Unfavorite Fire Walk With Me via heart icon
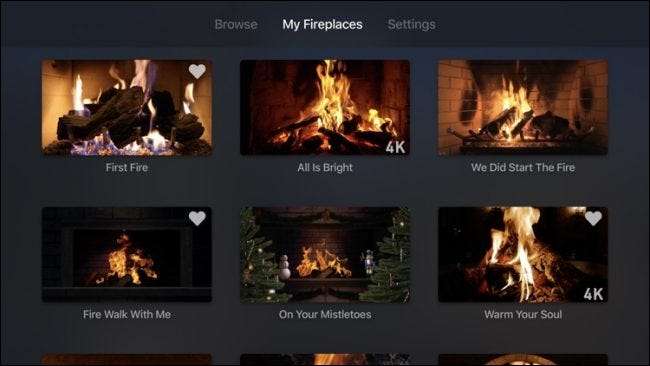 (x=197, y=218)
